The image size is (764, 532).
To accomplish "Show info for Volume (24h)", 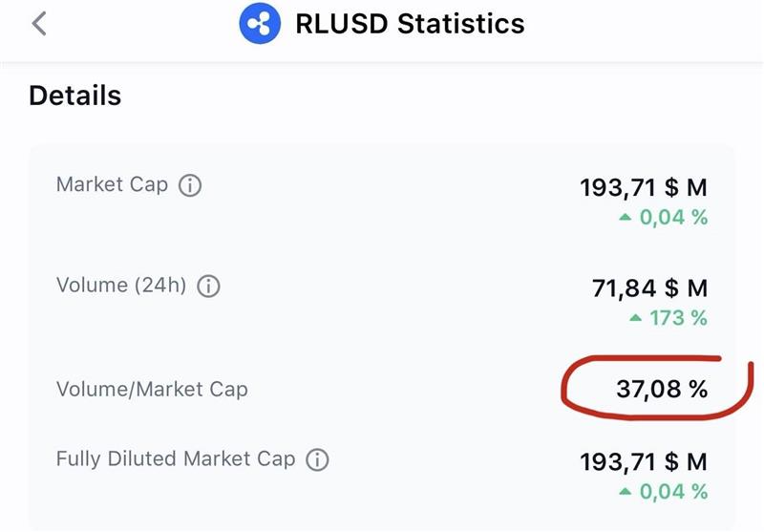I will click(208, 286).
